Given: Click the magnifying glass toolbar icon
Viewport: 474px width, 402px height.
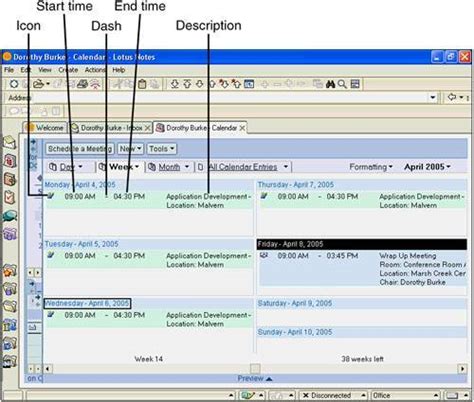Looking at the screenshot, I should (342, 84).
